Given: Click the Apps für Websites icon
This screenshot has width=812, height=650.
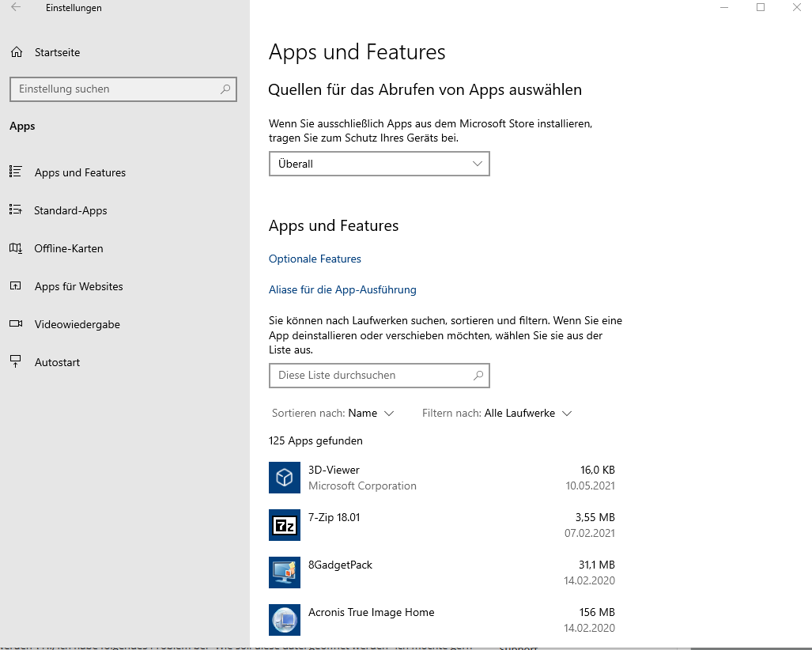Looking at the screenshot, I should [x=16, y=286].
